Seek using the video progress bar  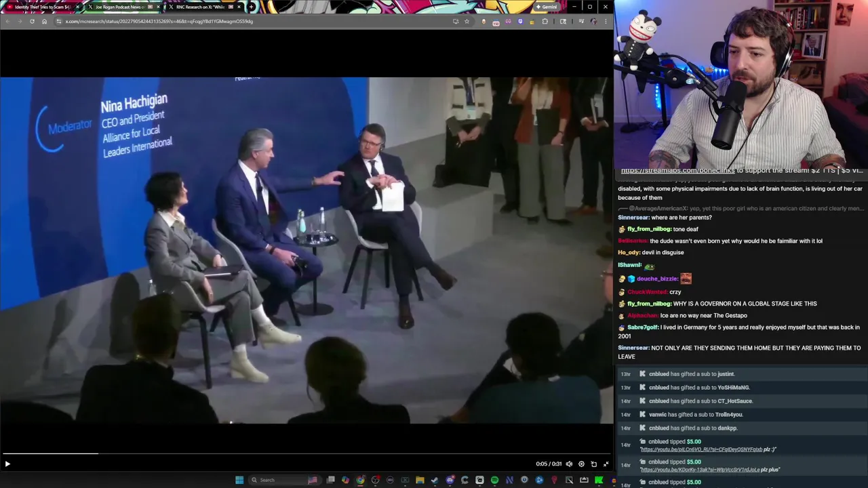coord(307,453)
